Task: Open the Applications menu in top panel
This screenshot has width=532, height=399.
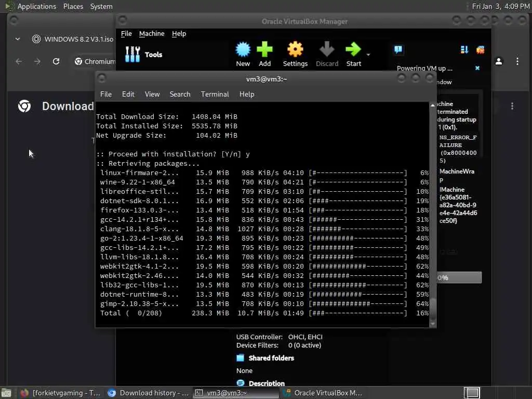Action: (37, 6)
